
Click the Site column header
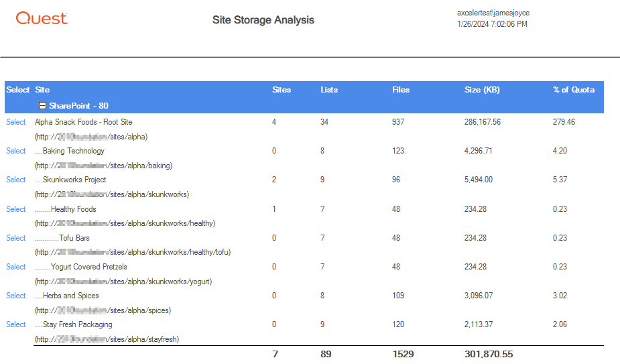click(42, 90)
